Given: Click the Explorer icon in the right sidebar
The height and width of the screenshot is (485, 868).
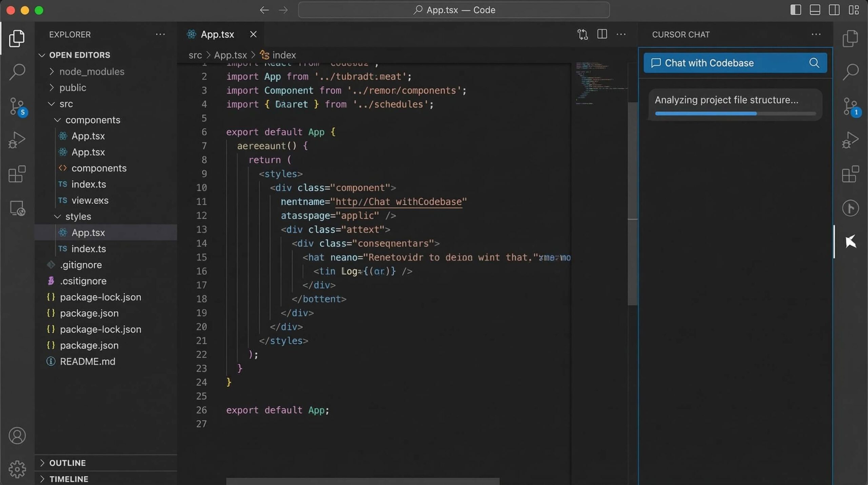Looking at the screenshot, I should (x=850, y=38).
